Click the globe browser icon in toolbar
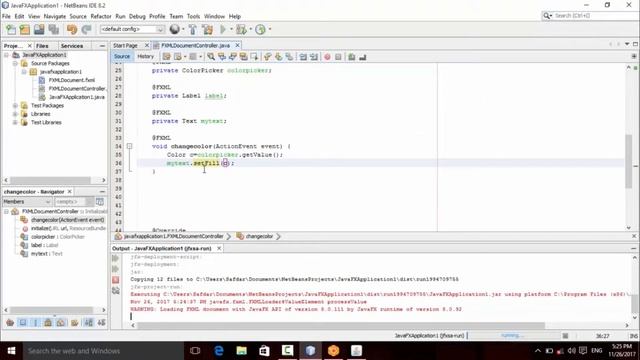Image resolution: width=640 pixels, height=360 pixels. coord(175,29)
